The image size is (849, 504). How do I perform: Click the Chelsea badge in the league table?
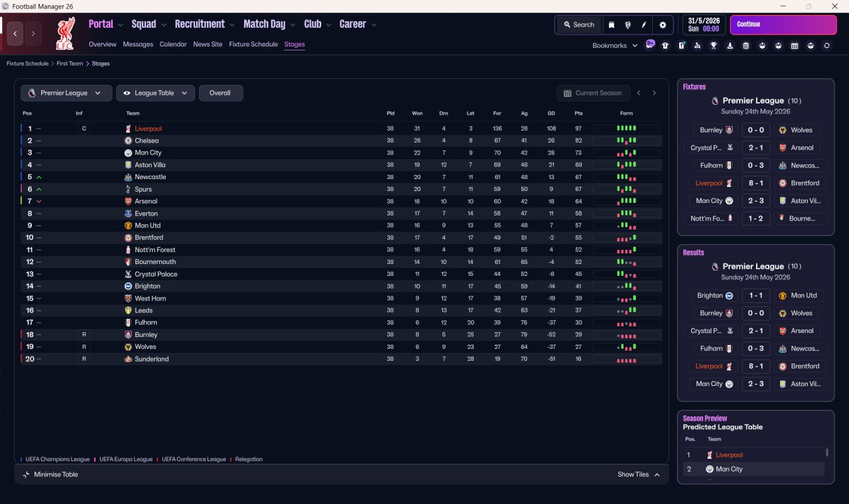click(x=128, y=141)
